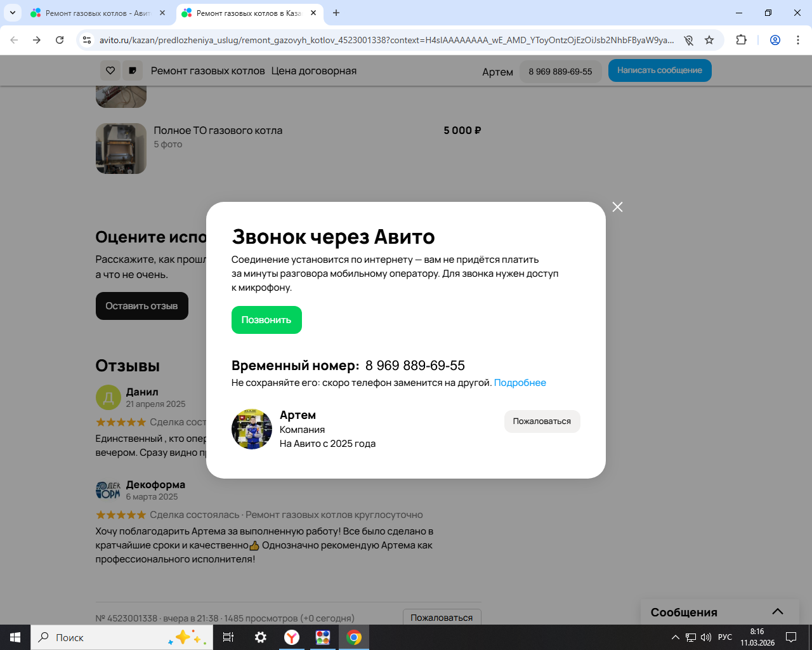Screen dimensions: 812x650
Task: Click the phone number button in sticky header
Action: (x=560, y=72)
